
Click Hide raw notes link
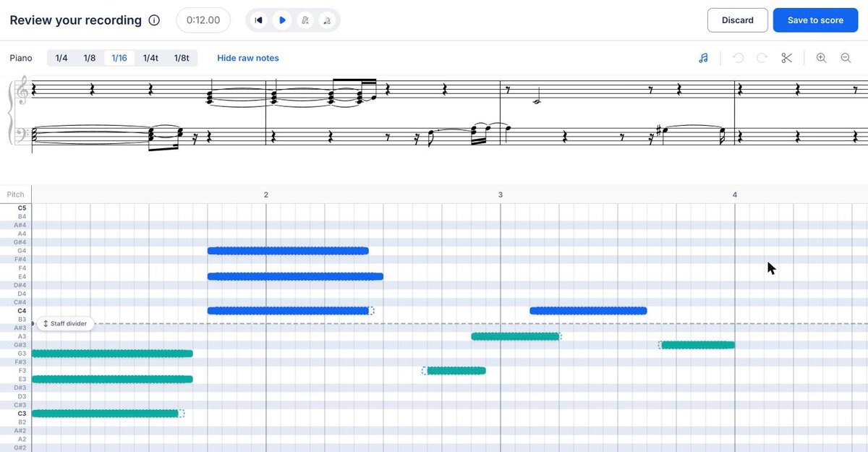[248, 58]
